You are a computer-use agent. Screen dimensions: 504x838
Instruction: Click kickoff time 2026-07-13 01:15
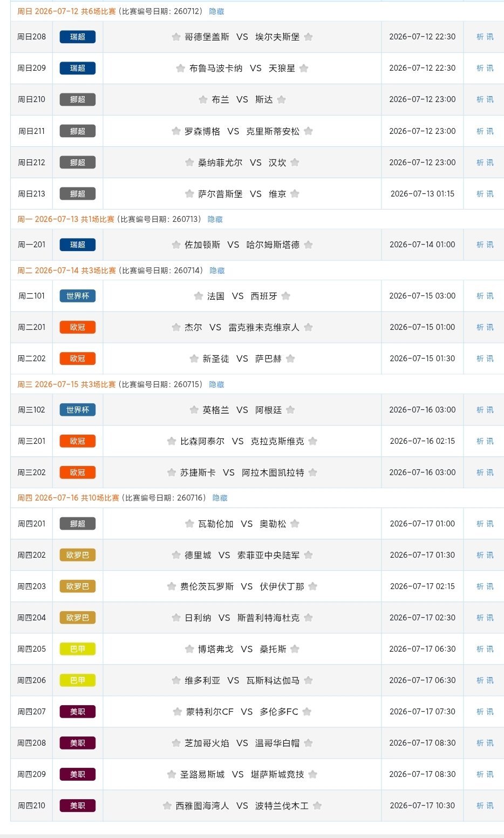[x=423, y=194]
